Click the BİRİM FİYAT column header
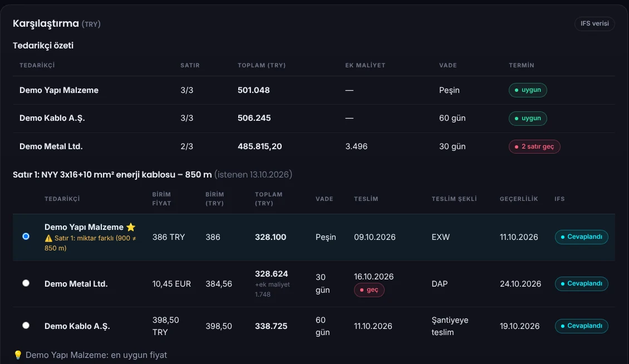This screenshot has width=629, height=364. click(161, 199)
